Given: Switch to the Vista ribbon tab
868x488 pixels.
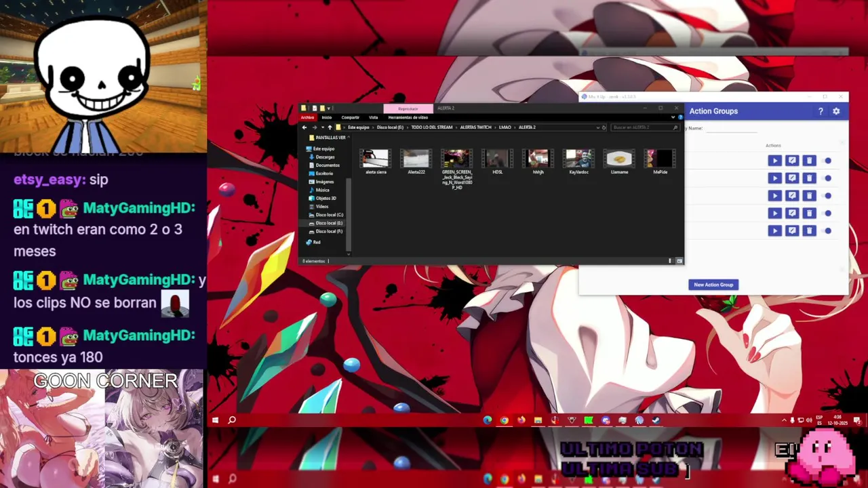Looking at the screenshot, I should (373, 117).
